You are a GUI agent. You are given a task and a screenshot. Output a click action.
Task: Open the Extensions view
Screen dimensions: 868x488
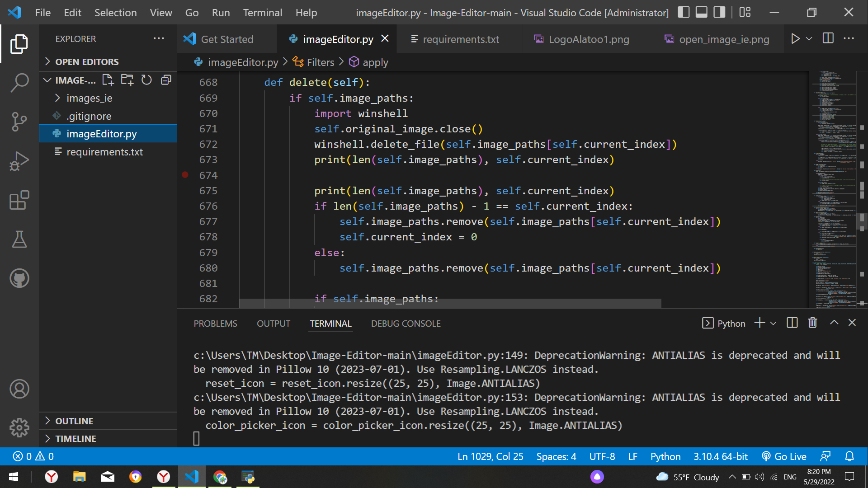[x=19, y=200]
